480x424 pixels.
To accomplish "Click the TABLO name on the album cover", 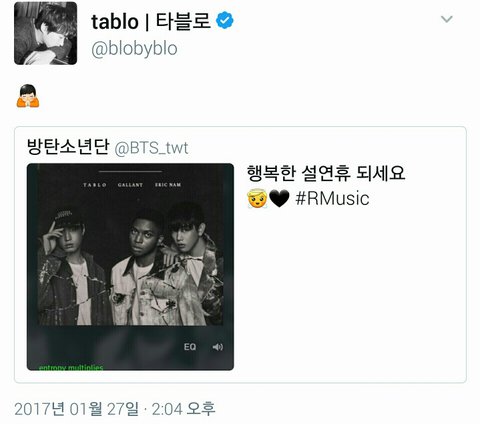I will coord(95,185).
